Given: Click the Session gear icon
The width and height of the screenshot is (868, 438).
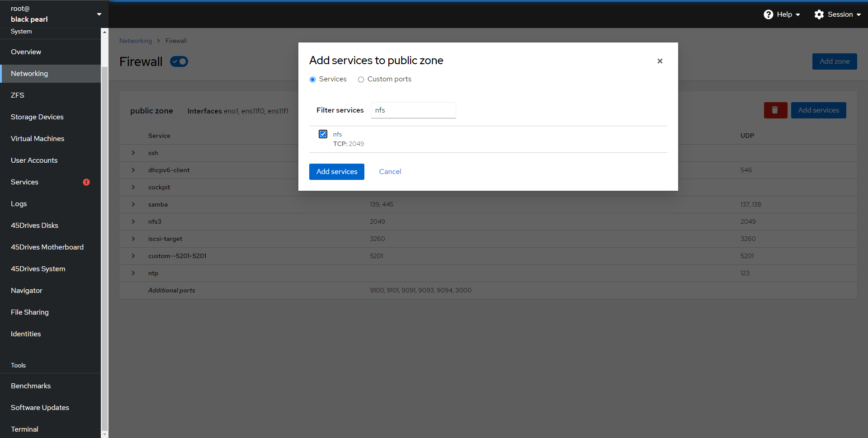Looking at the screenshot, I should coord(819,14).
